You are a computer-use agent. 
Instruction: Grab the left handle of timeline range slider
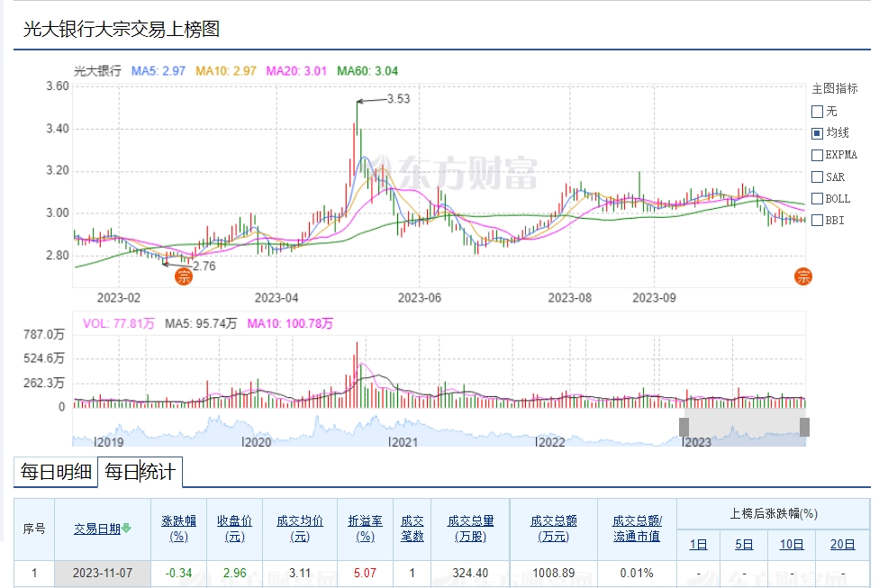[684, 427]
